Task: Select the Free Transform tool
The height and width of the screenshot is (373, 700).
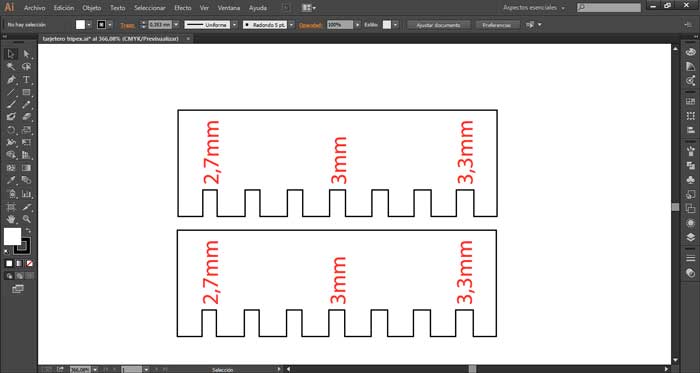Action: pos(26,142)
